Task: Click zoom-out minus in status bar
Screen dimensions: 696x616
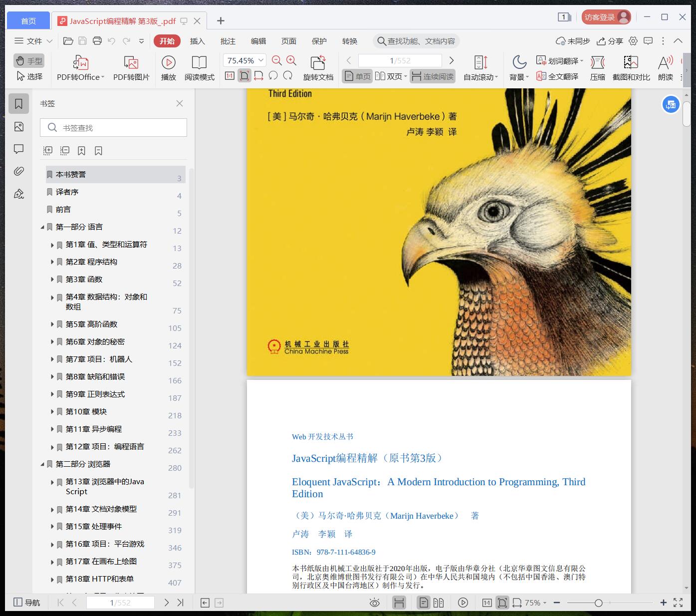Action: click(x=557, y=603)
